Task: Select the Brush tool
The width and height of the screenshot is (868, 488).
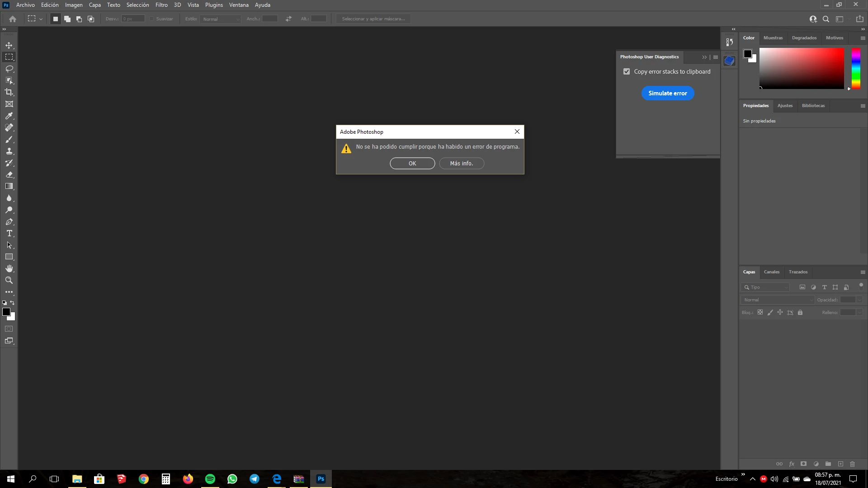Action: [9, 139]
